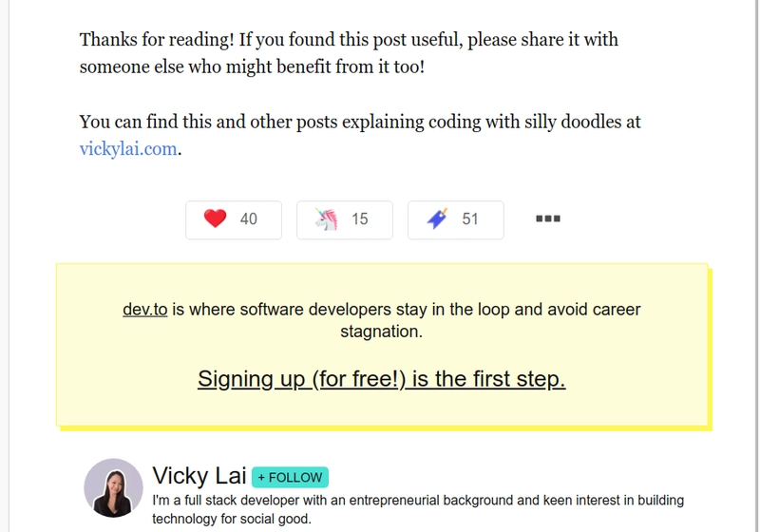The image size is (760, 532).
Task: Open the dev.to link in banner
Action: (x=145, y=309)
